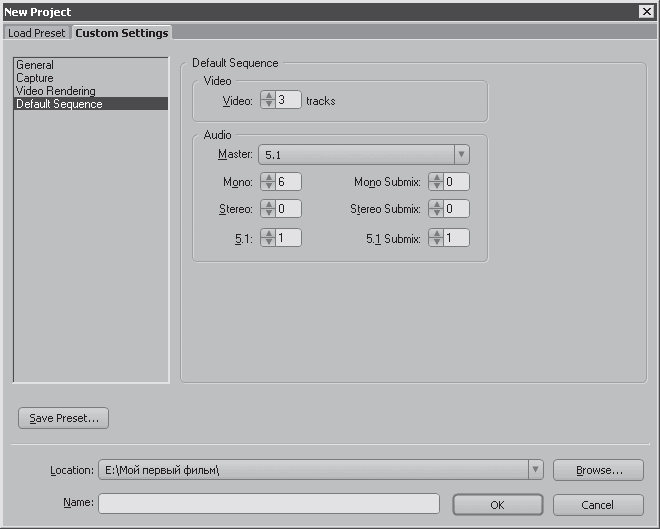Click the Stereo tracks value field

[x=288, y=209]
